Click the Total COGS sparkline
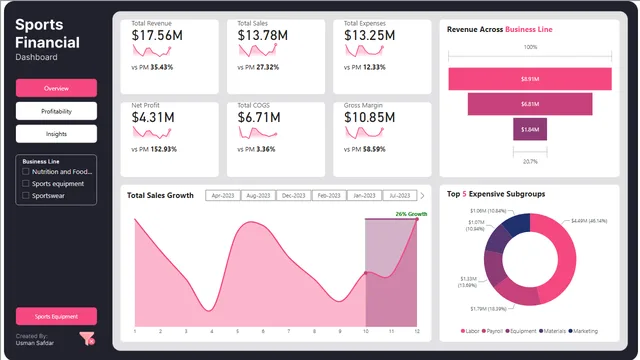The height and width of the screenshot is (360, 640). pyautogui.click(x=258, y=133)
